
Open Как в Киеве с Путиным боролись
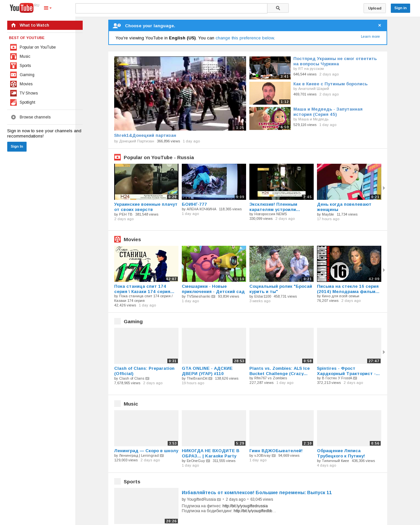[x=330, y=84]
